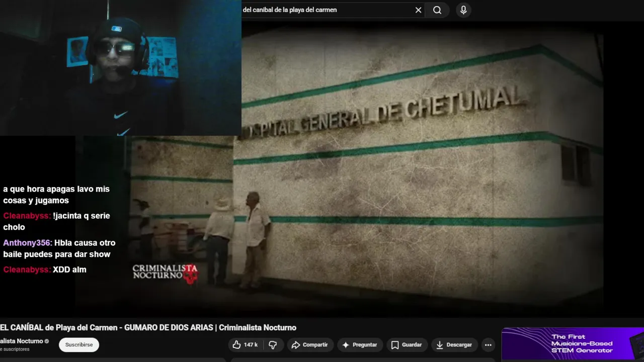
Task: Clear the YouTube search box text
Action: 418,10
